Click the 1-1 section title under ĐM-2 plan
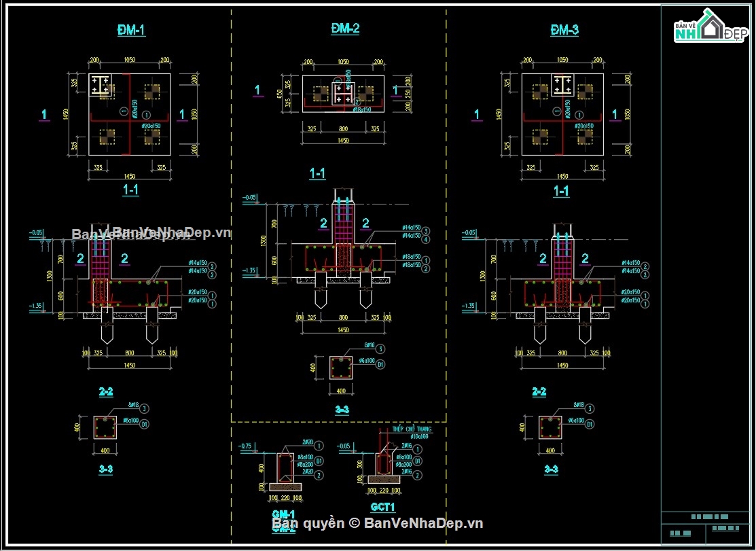 point(317,173)
